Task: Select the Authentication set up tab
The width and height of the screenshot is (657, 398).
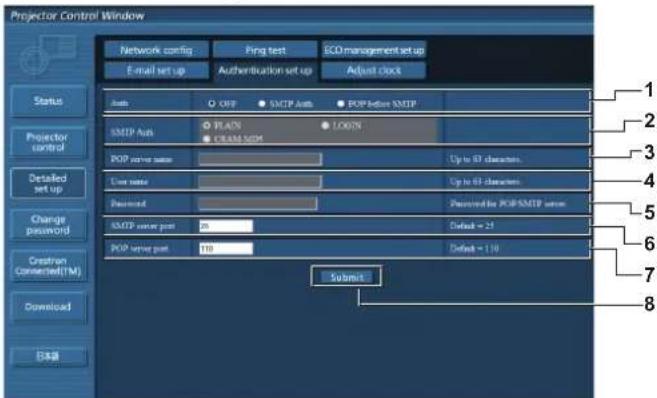Action: pos(265,70)
